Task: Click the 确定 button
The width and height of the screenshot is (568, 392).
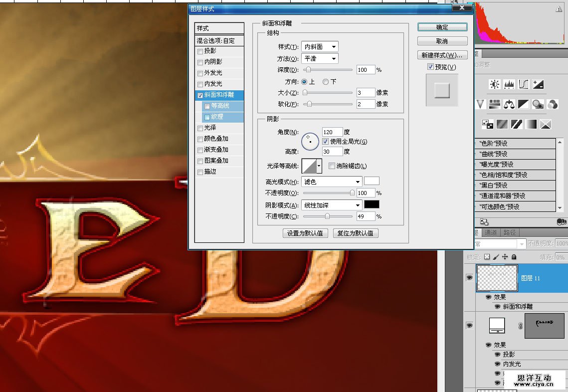Action: 442,27
